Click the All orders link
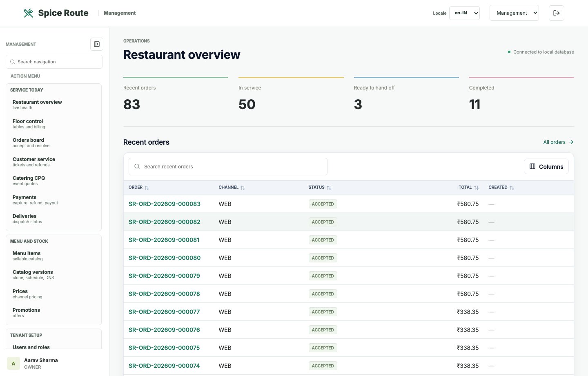The width and height of the screenshot is (588, 376). pos(558,142)
